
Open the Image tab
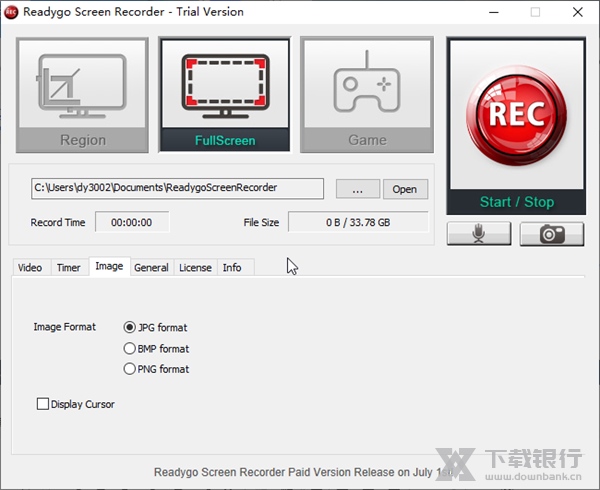[109, 266]
